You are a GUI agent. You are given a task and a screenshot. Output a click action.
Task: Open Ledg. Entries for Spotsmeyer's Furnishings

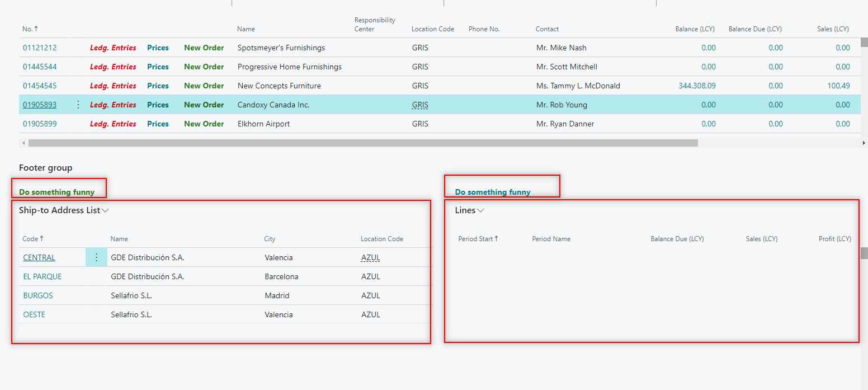tap(113, 48)
